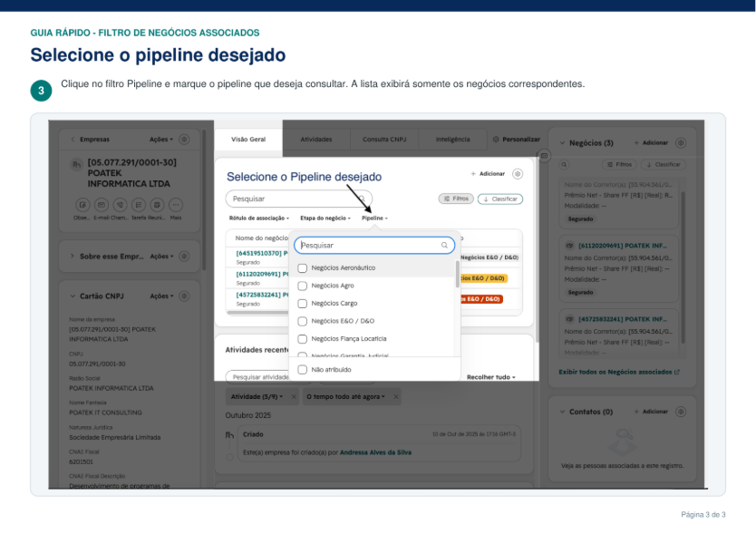Open gear icon in Contatos (0) panel

point(680,412)
